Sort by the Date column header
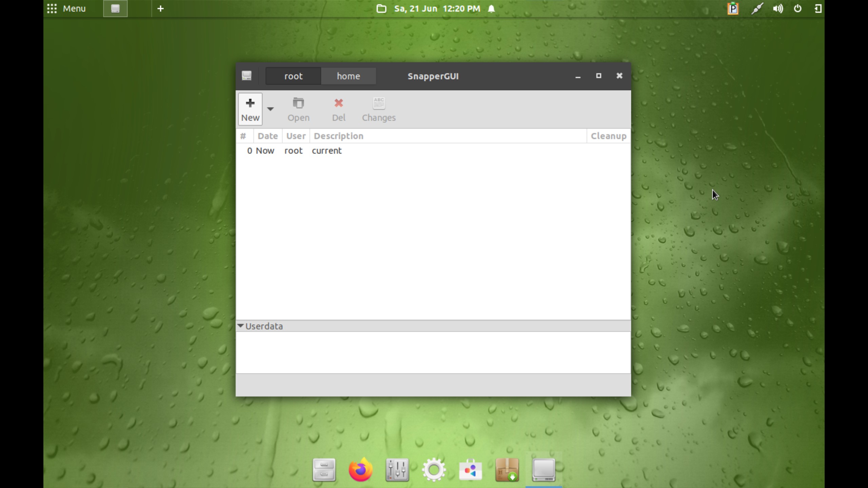 coord(268,136)
